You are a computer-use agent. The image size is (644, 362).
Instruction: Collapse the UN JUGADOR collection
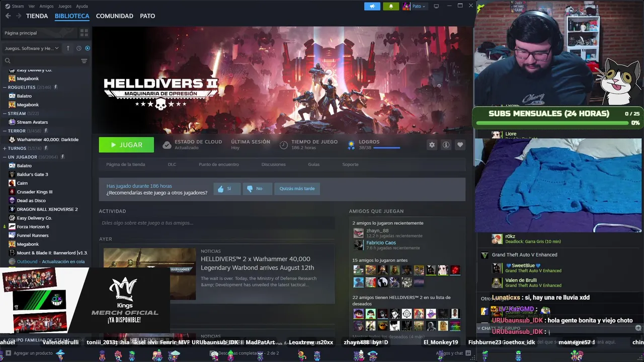[4, 157]
